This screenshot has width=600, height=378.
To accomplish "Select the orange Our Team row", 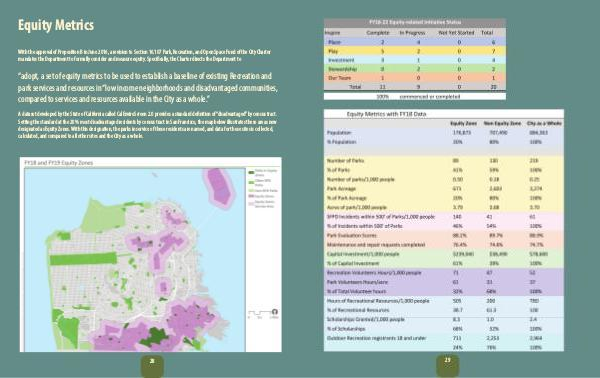I will click(x=415, y=78).
